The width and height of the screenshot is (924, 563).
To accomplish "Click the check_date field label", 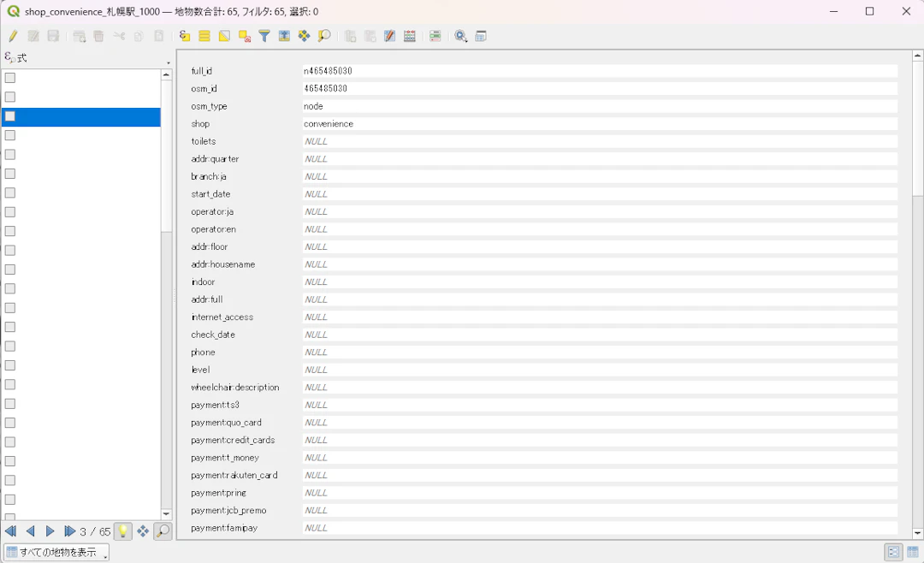I will pos(213,335).
